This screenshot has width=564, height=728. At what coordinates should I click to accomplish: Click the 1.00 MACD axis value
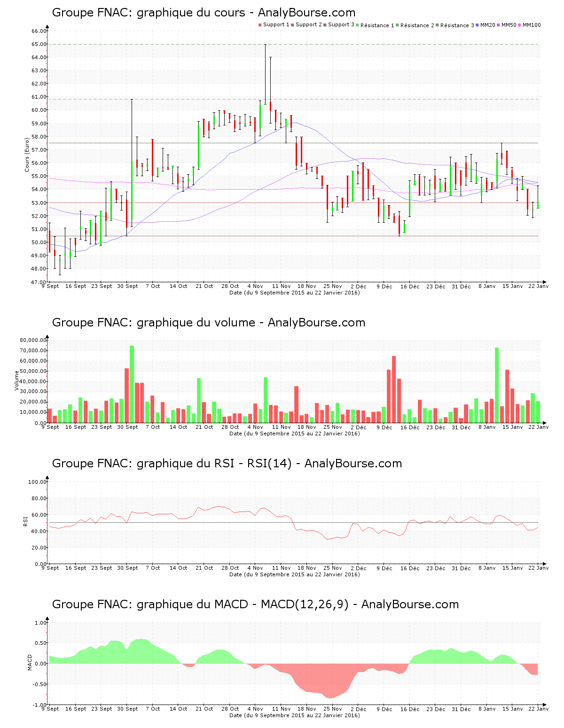[41, 623]
